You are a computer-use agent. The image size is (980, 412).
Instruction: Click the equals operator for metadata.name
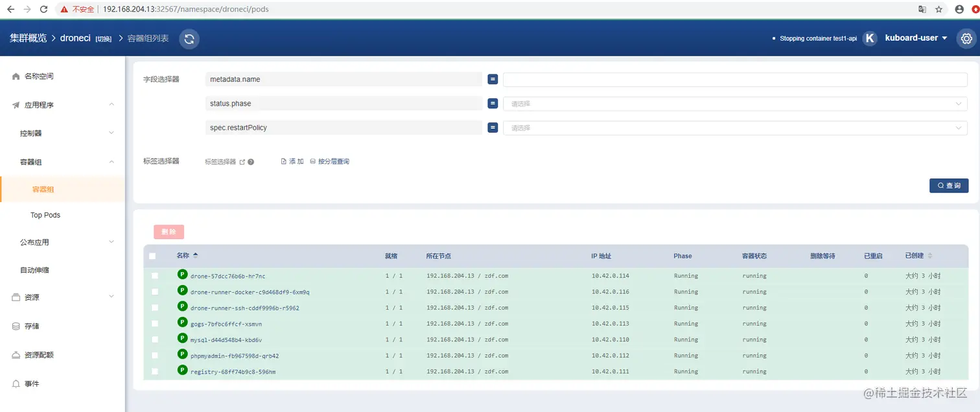[493, 79]
